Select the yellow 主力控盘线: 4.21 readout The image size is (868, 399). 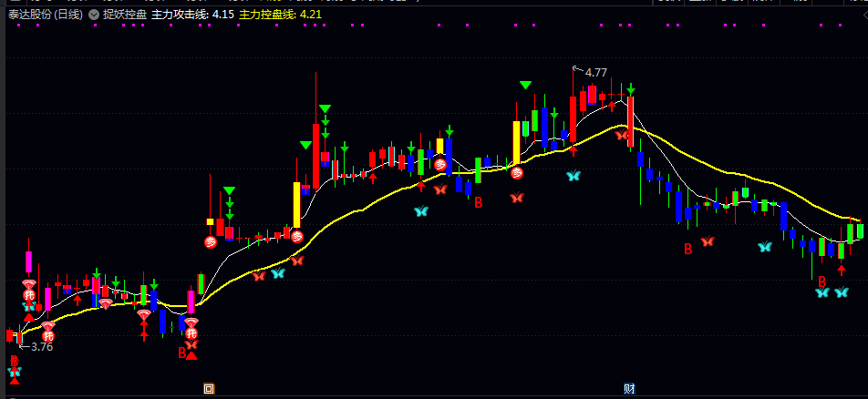(280, 15)
